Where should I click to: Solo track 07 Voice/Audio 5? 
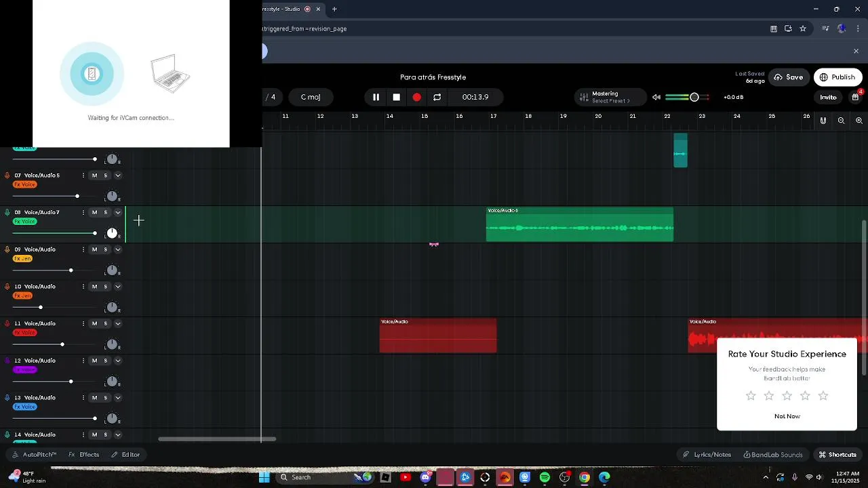coord(105,176)
